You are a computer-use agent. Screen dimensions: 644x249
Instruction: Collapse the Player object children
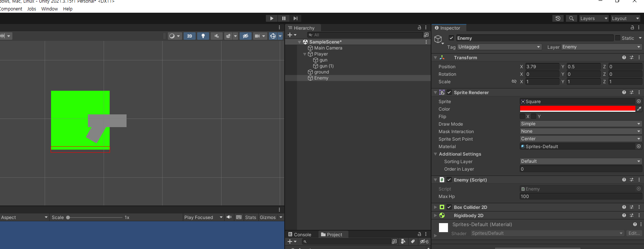[x=305, y=54]
